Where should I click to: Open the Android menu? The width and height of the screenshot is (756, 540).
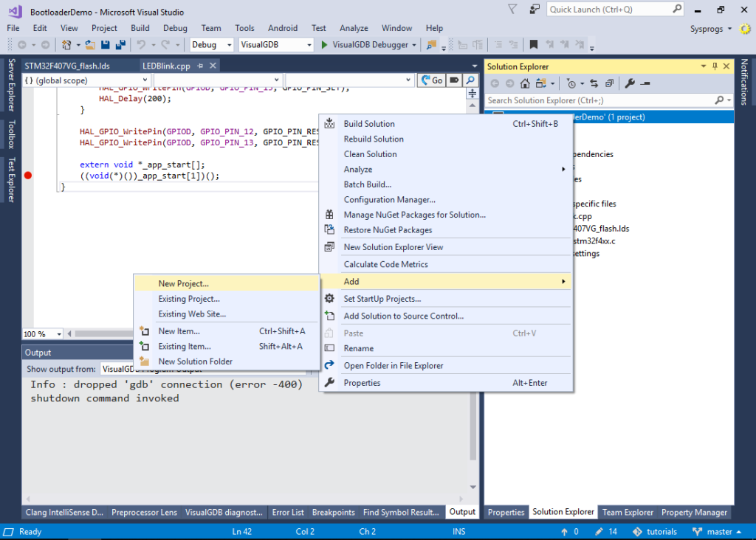click(x=283, y=27)
